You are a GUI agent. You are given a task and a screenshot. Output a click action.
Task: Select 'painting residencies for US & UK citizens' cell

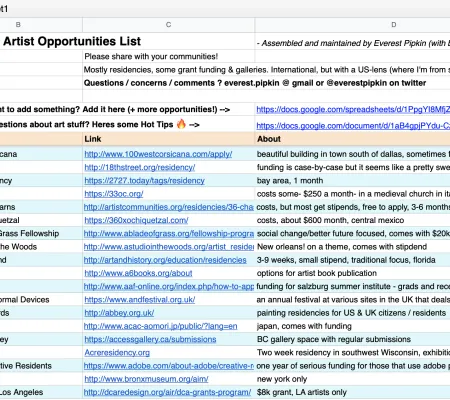pos(352,313)
